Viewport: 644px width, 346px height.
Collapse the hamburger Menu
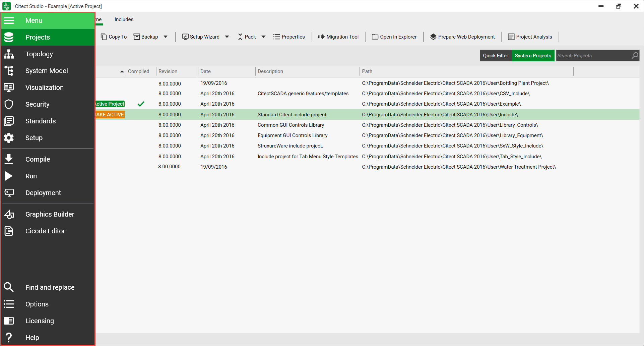(x=9, y=20)
